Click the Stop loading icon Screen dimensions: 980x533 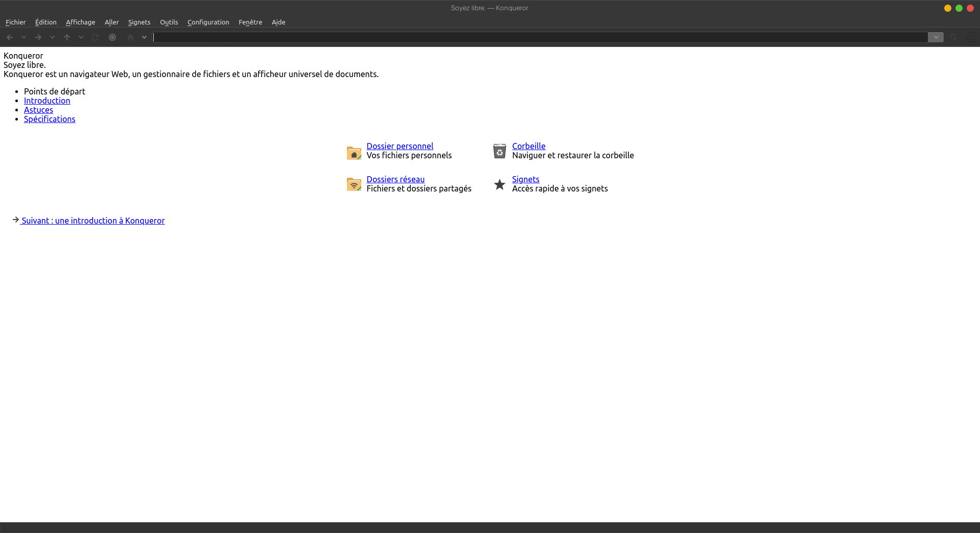(112, 37)
